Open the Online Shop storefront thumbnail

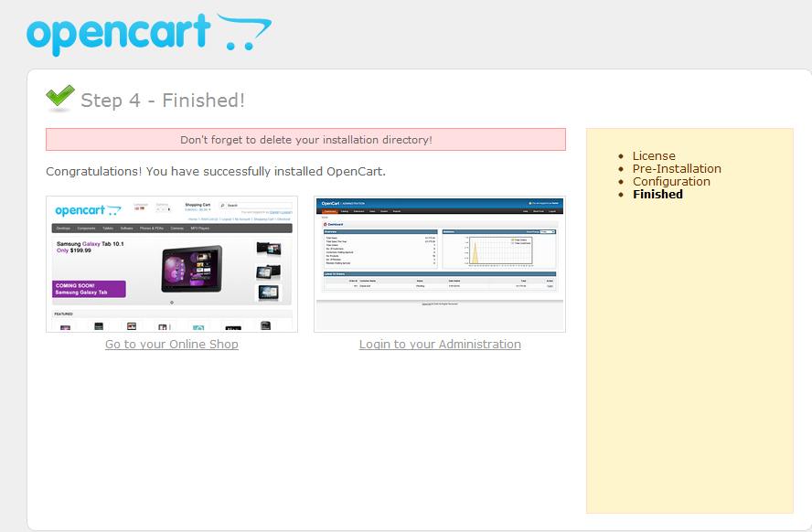[x=172, y=264]
